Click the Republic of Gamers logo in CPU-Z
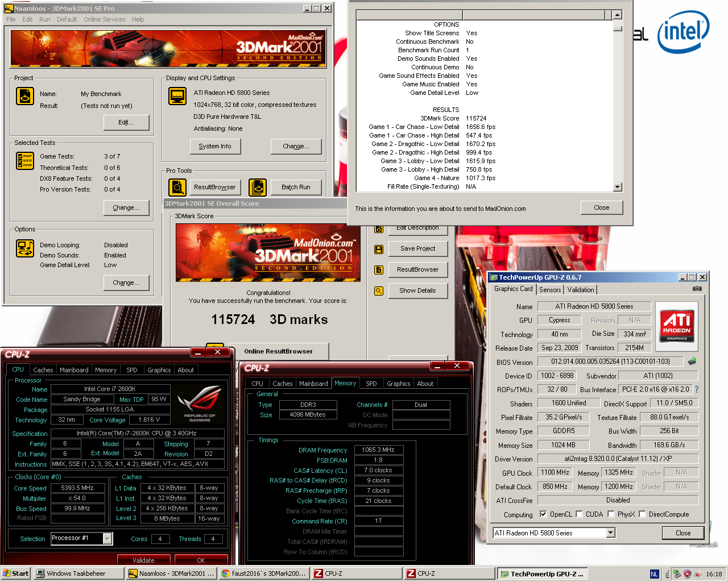This screenshot has height=582, width=728. point(200,404)
